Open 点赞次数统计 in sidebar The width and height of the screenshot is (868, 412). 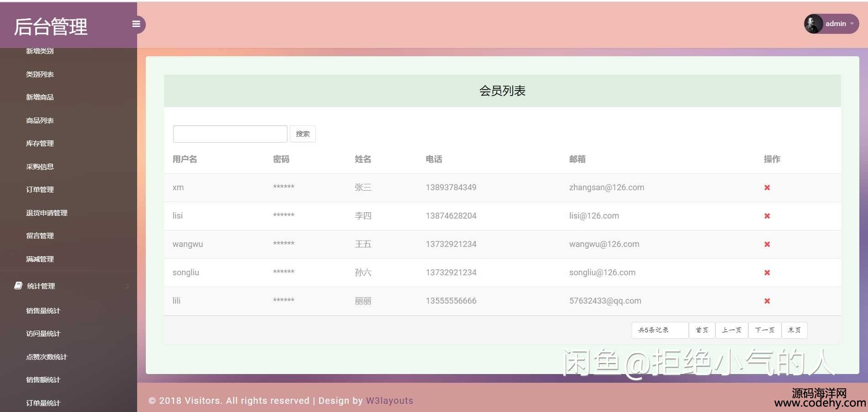[x=47, y=357]
